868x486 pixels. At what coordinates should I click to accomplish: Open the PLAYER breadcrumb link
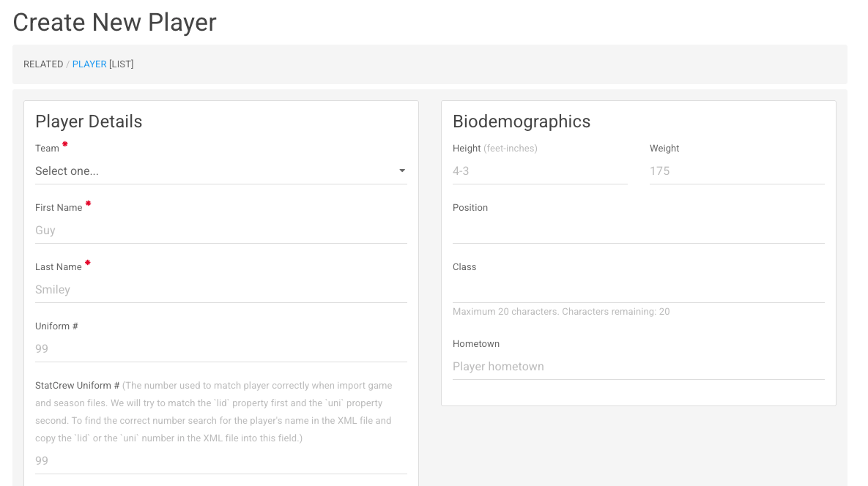[x=89, y=64]
